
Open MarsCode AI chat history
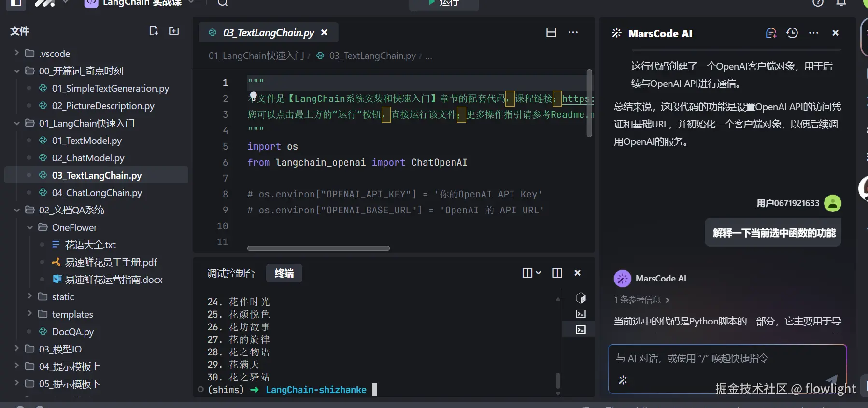[792, 33]
